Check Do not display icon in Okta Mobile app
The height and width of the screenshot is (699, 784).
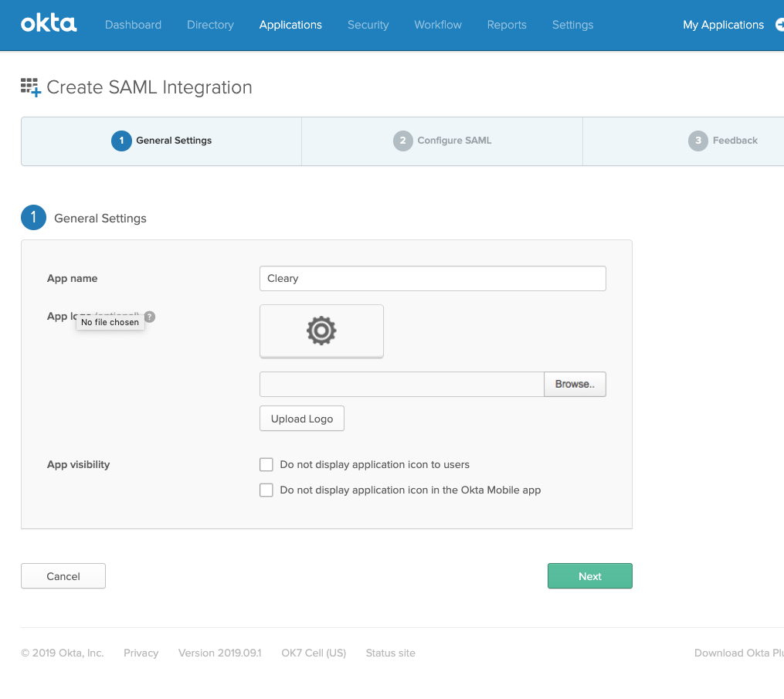coord(266,490)
